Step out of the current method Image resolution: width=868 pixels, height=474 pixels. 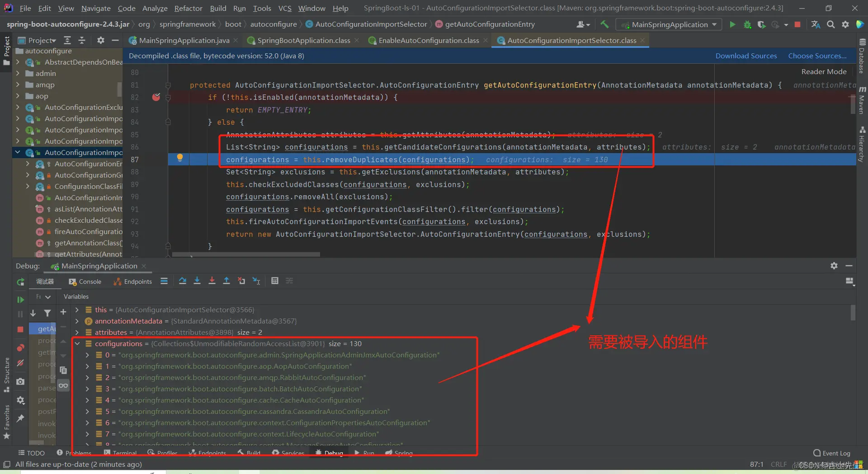coord(226,281)
